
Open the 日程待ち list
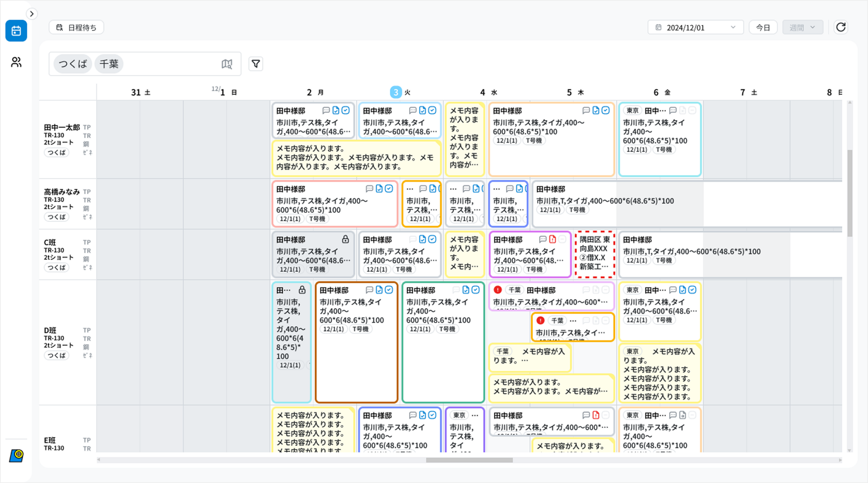point(76,27)
